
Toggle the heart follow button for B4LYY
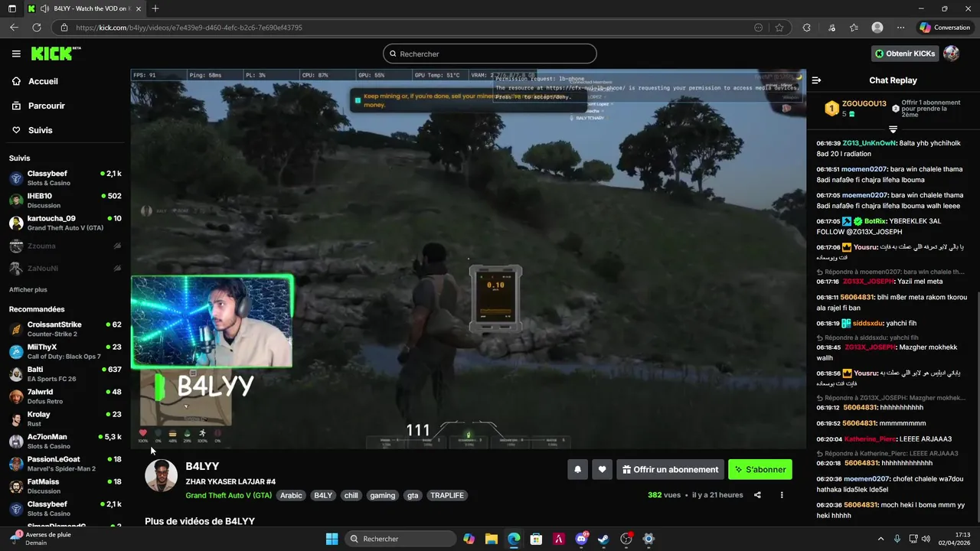click(602, 470)
